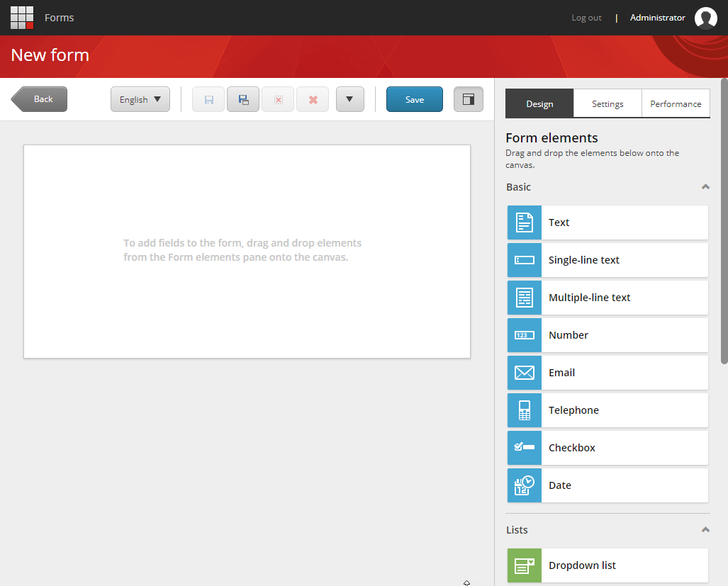Viewport: 728px width, 586px height.
Task: Click the blue Save button
Action: pos(414,99)
